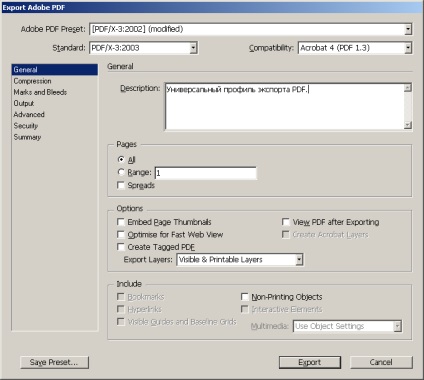Enable the Spreads checkbox
This screenshot has height=380, width=424.
[x=121, y=185]
